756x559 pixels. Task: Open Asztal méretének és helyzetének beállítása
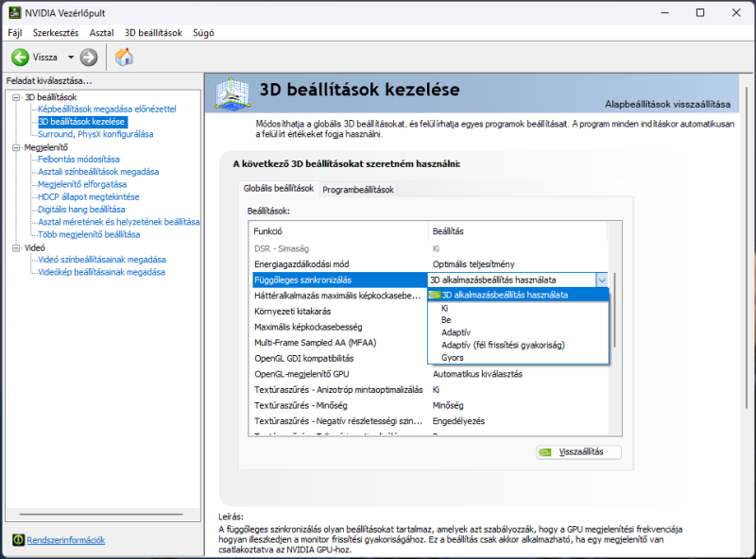coord(119,222)
